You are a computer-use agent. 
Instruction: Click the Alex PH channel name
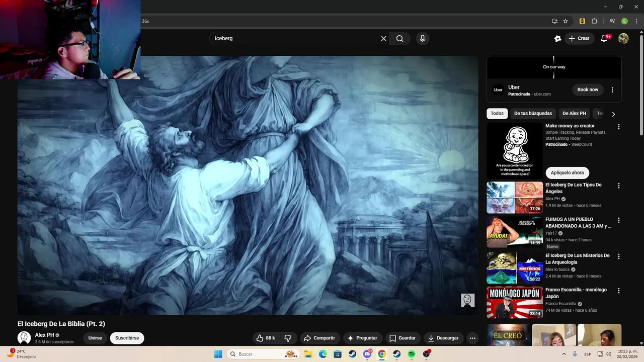coord(44,335)
